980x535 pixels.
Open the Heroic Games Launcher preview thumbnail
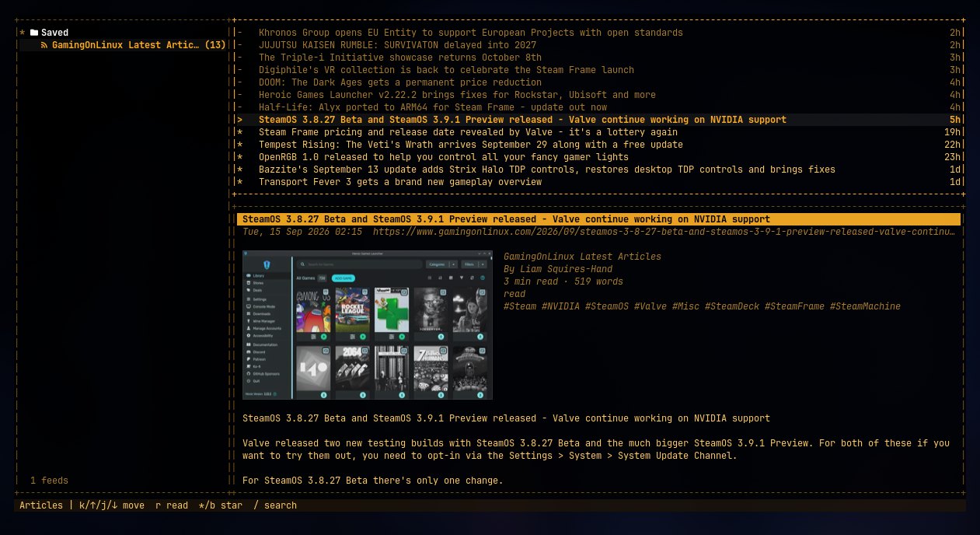(x=368, y=325)
